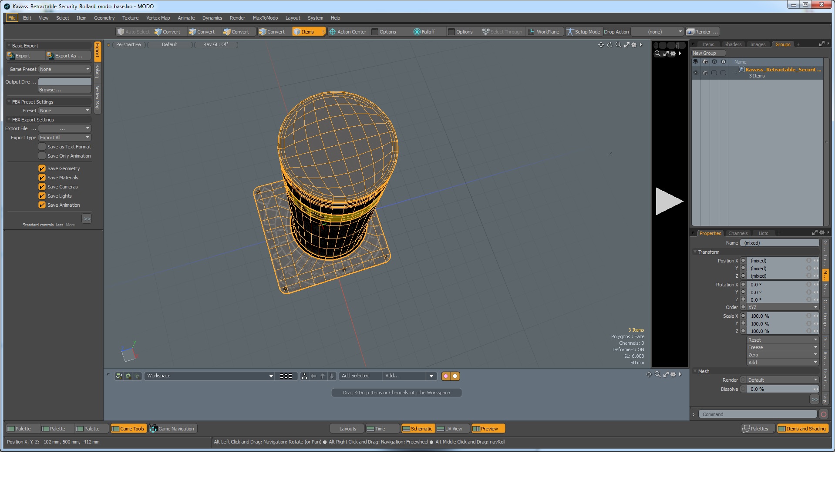Open the Action Center menu

pyautogui.click(x=348, y=32)
